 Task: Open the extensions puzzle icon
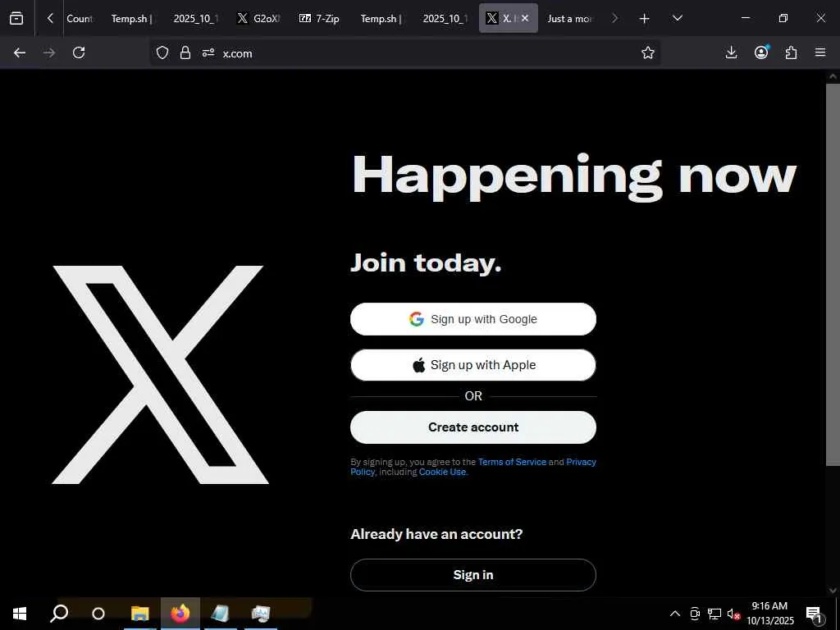pos(791,52)
